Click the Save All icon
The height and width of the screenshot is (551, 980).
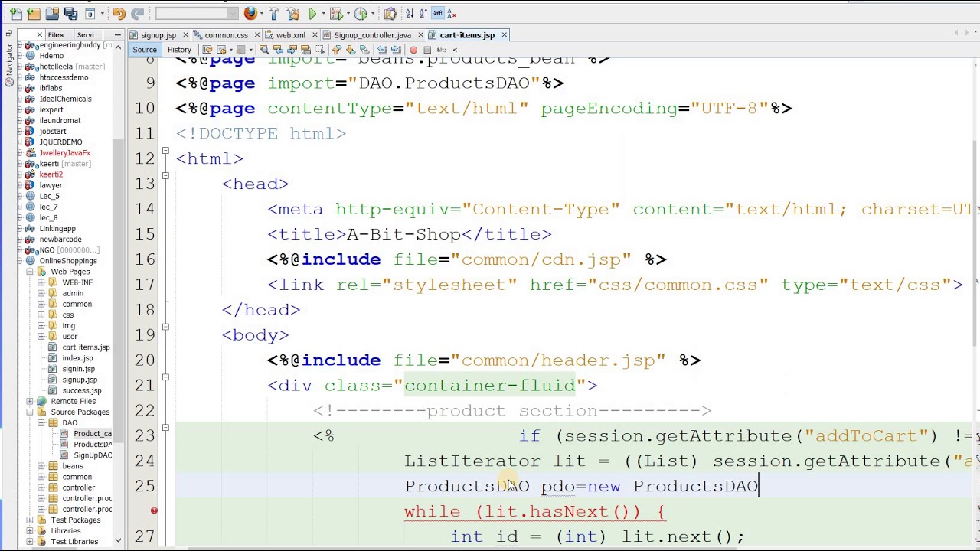[x=70, y=14]
